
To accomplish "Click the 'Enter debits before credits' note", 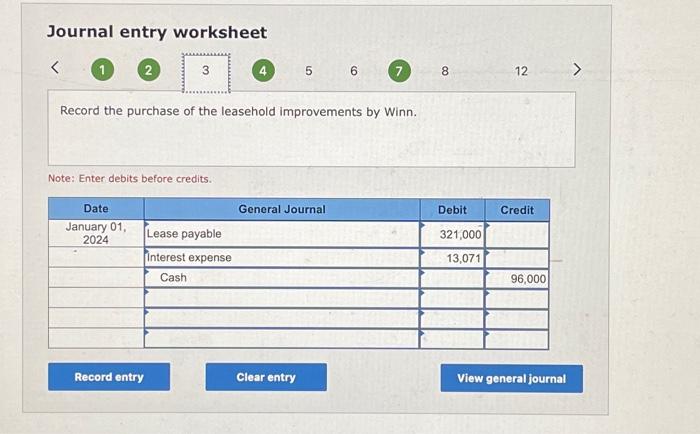I will 130,179.
